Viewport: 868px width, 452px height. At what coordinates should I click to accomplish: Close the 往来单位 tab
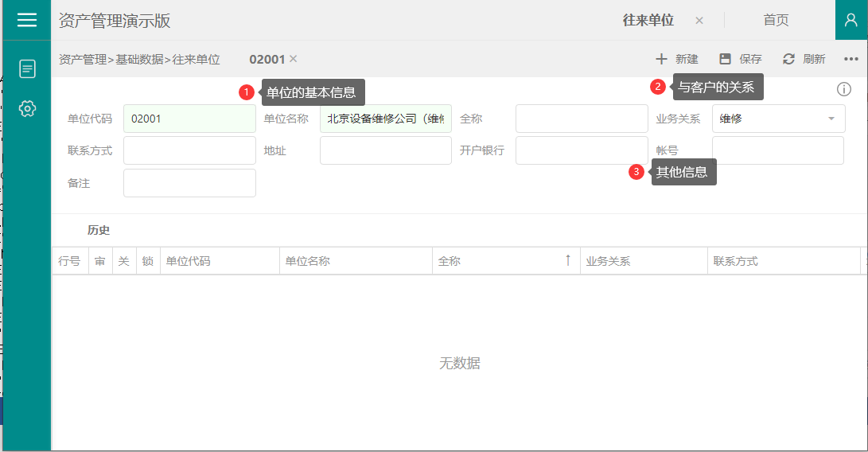click(699, 21)
